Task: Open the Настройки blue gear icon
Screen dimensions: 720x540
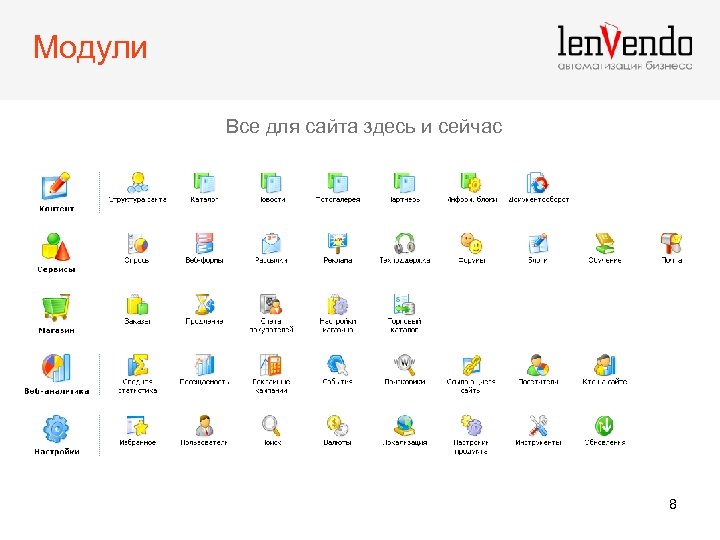Action: [56, 428]
